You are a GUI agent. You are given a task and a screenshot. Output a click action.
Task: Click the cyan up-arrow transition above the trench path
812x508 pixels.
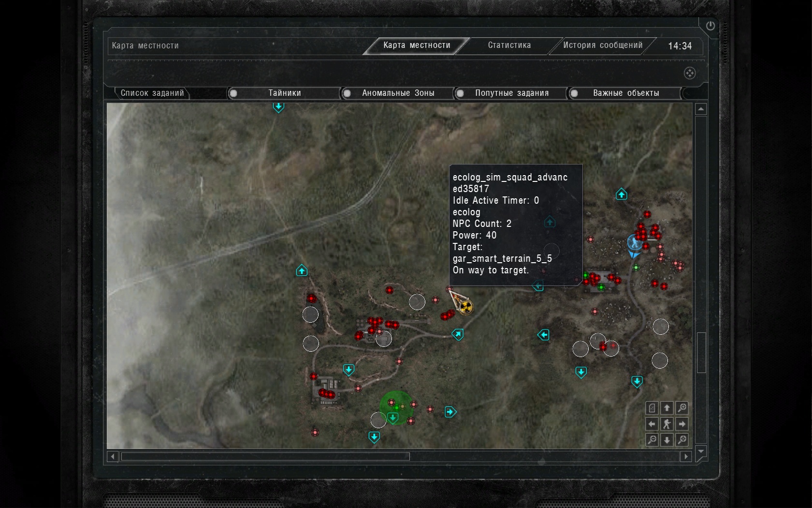[302, 270]
